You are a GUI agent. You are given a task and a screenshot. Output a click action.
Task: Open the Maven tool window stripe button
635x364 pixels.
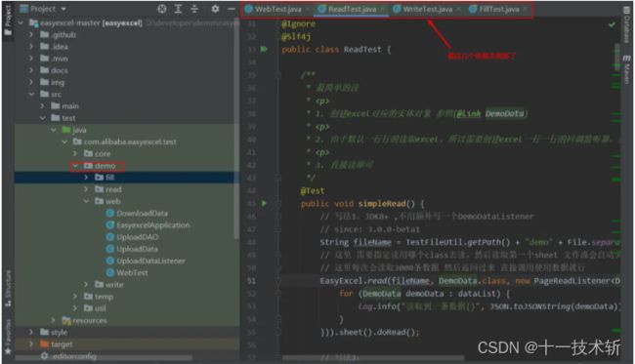click(626, 69)
